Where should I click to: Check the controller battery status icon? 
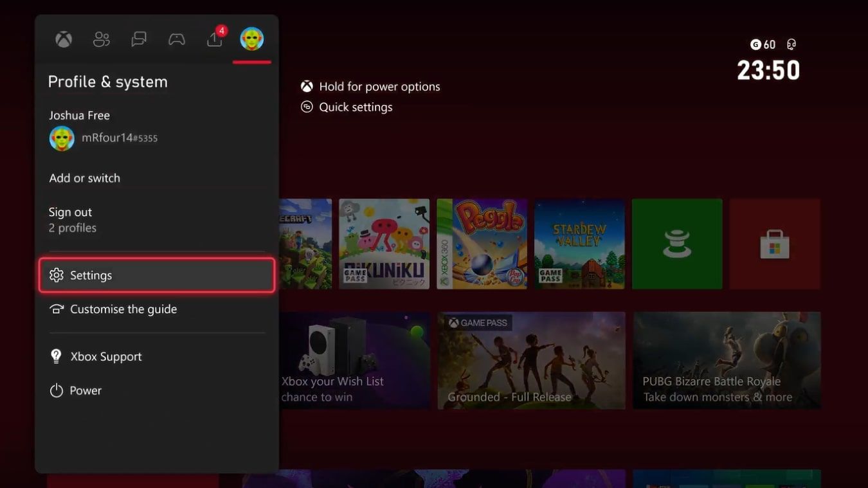pos(790,44)
